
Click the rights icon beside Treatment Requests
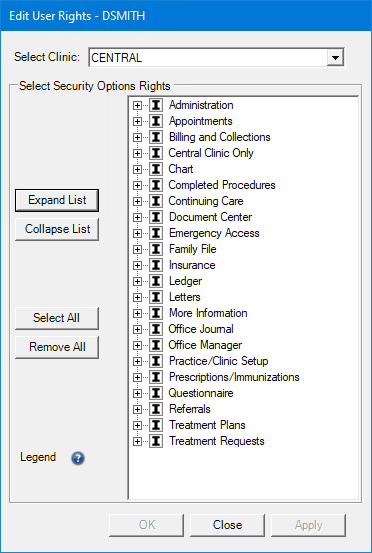point(156,441)
